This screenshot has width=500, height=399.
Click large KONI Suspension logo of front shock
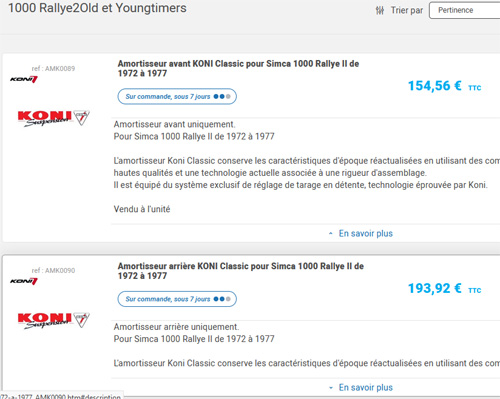tap(53, 118)
